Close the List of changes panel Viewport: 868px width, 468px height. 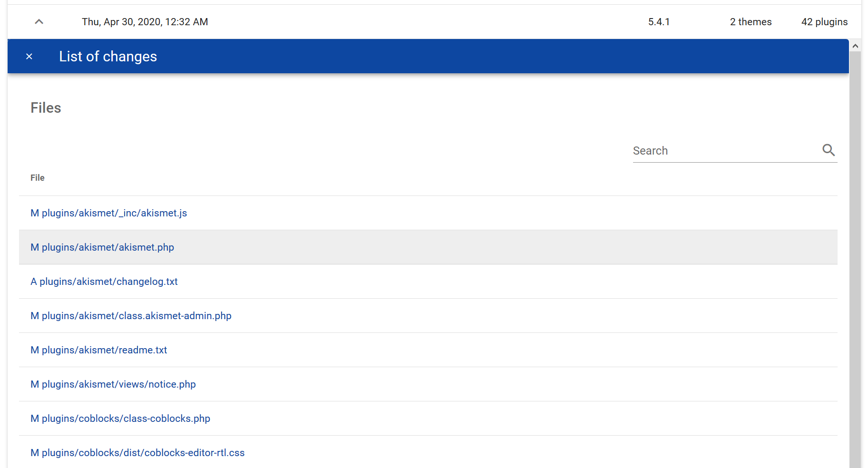[x=29, y=57]
